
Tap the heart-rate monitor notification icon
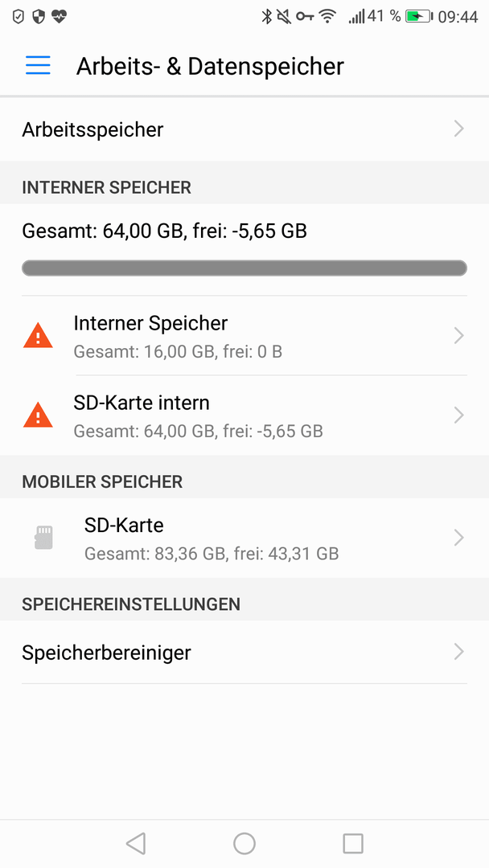click(x=59, y=17)
